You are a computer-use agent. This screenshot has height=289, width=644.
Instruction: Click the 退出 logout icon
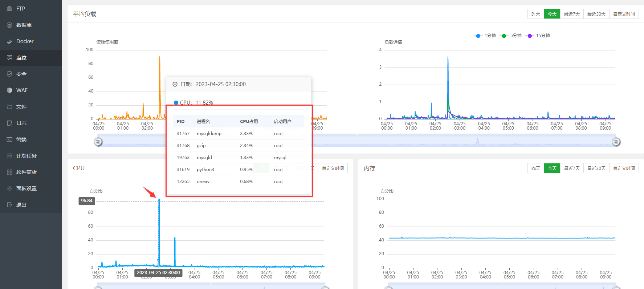click(9, 205)
